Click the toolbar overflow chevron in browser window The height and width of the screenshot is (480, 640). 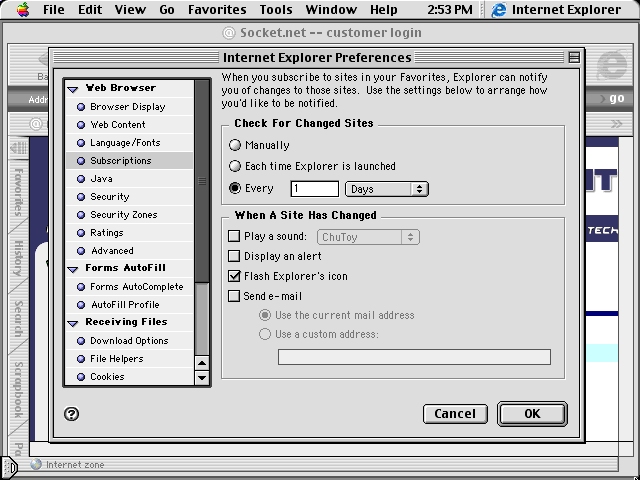[616, 123]
